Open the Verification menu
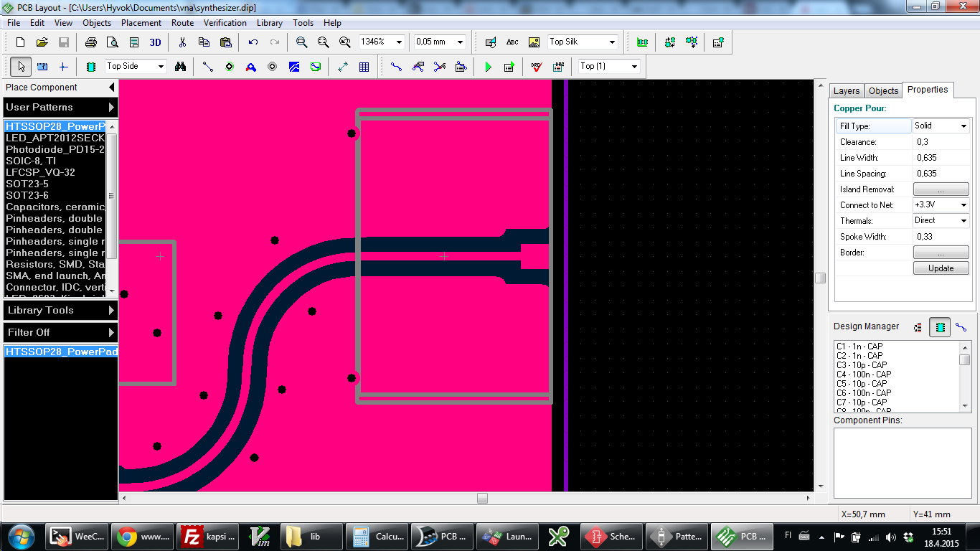 (x=225, y=23)
